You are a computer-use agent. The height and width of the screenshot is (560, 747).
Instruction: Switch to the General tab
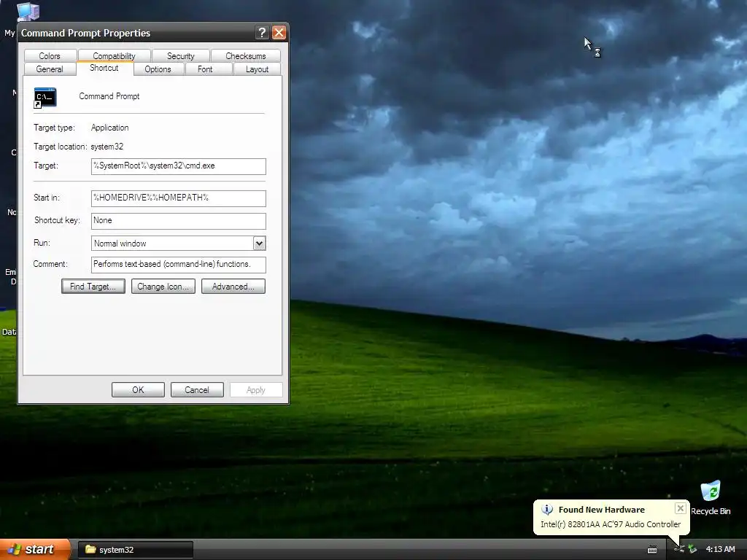click(x=50, y=69)
